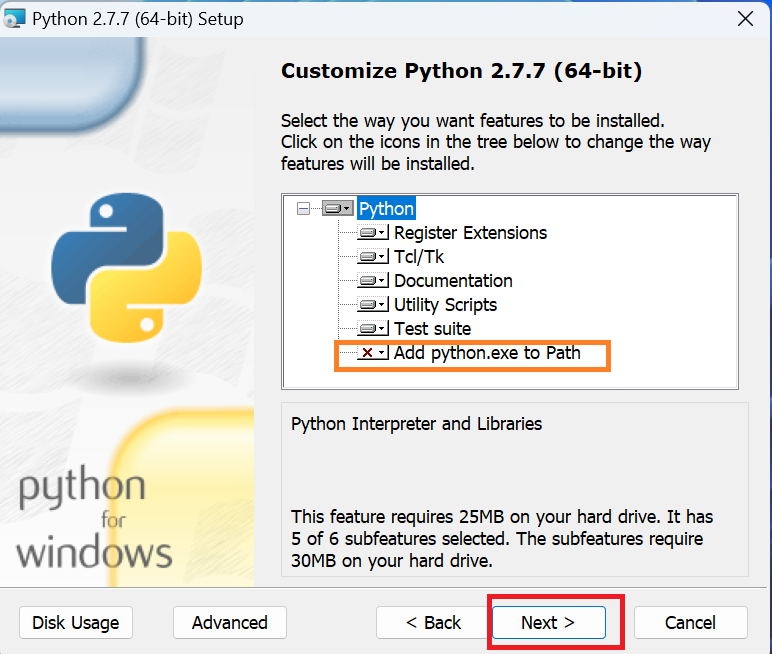Screen dimensions: 772x654
Task: Open the Advanced options button
Action: tap(230, 622)
